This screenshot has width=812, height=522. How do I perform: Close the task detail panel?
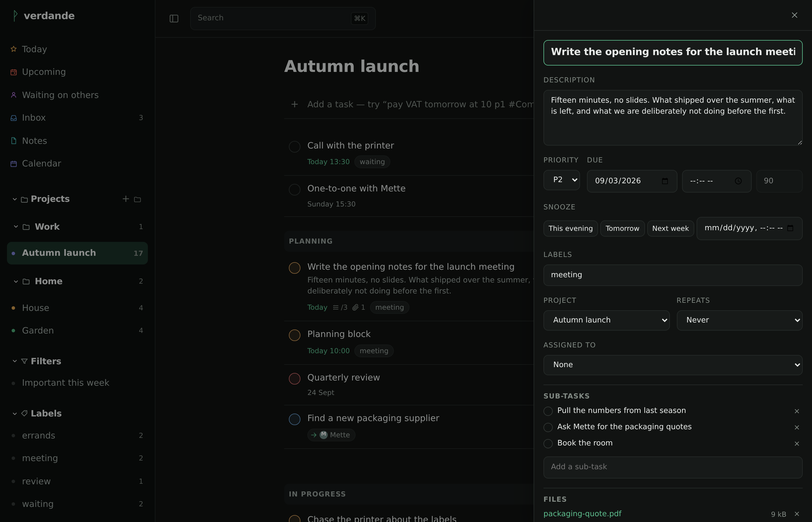pyautogui.click(x=794, y=15)
